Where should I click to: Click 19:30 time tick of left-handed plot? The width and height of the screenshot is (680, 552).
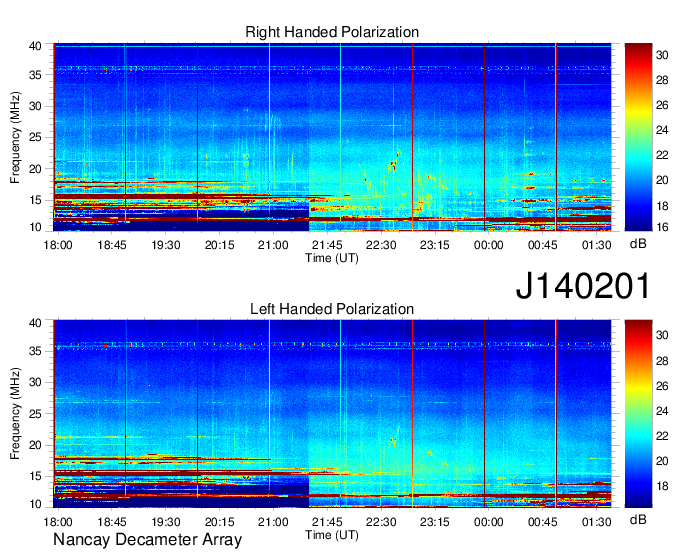coord(166,522)
